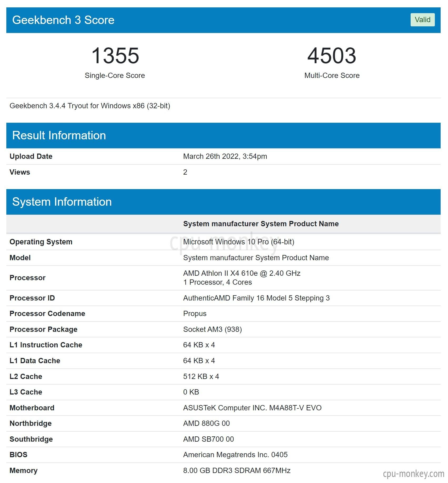Click single-core score value 1355
Image resolution: width=448 pixels, height=483 pixels.
click(115, 56)
